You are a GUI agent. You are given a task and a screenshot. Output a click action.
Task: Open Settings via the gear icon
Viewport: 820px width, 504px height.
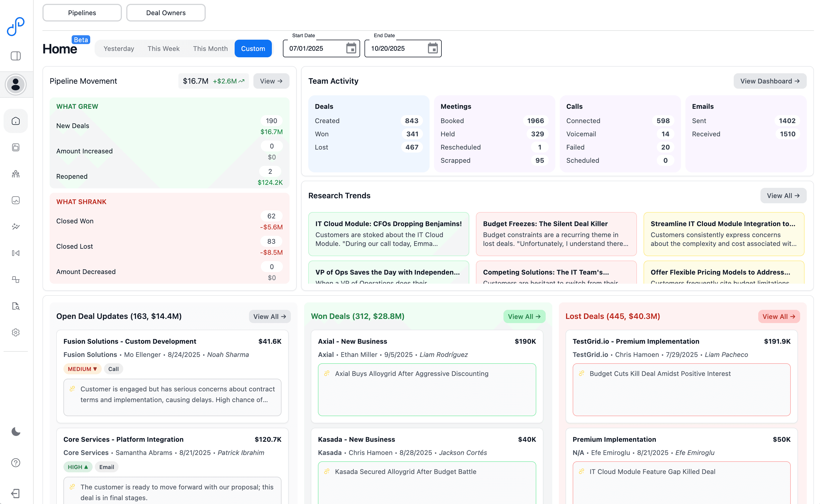pos(16,332)
